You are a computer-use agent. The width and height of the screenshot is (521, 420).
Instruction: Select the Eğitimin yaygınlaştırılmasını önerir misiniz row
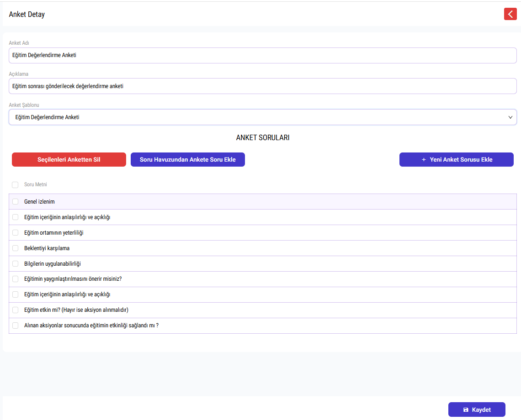point(262,279)
